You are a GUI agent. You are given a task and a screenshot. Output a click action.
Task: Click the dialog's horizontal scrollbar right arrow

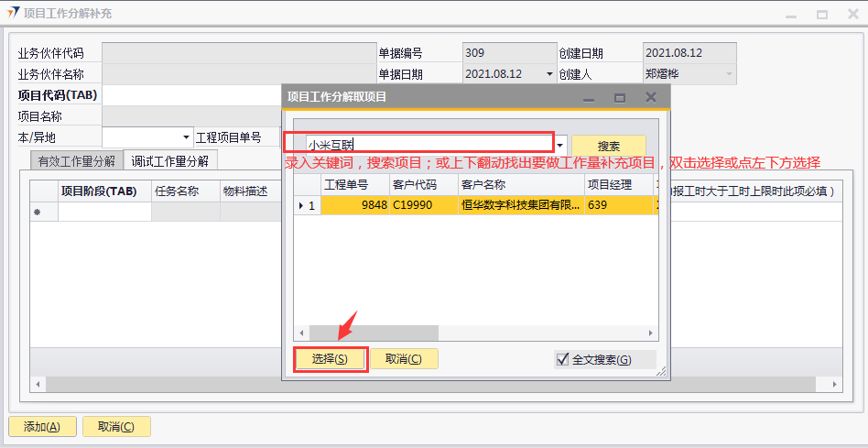tap(651, 333)
